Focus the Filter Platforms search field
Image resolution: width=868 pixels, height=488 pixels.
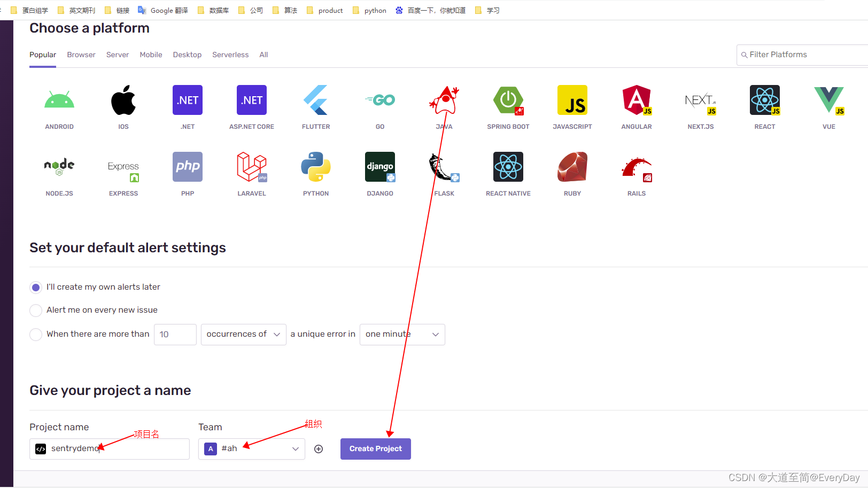click(x=802, y=55)
